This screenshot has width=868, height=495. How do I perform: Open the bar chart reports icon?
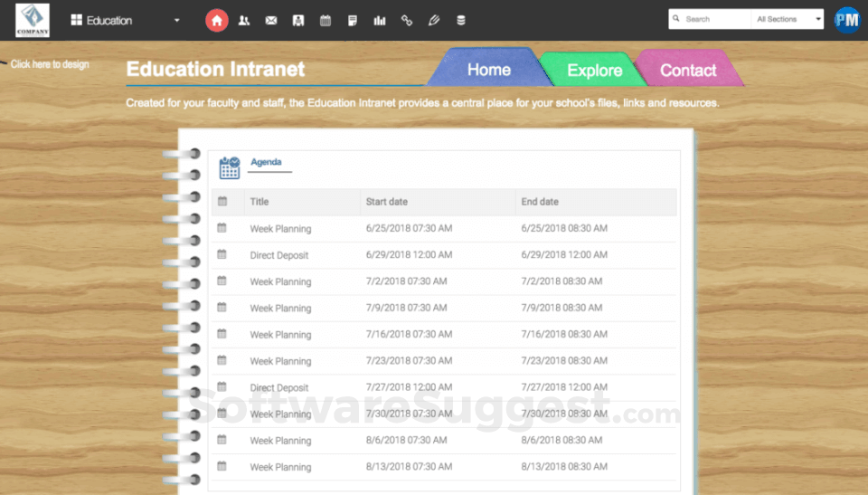tap(379, 21)
